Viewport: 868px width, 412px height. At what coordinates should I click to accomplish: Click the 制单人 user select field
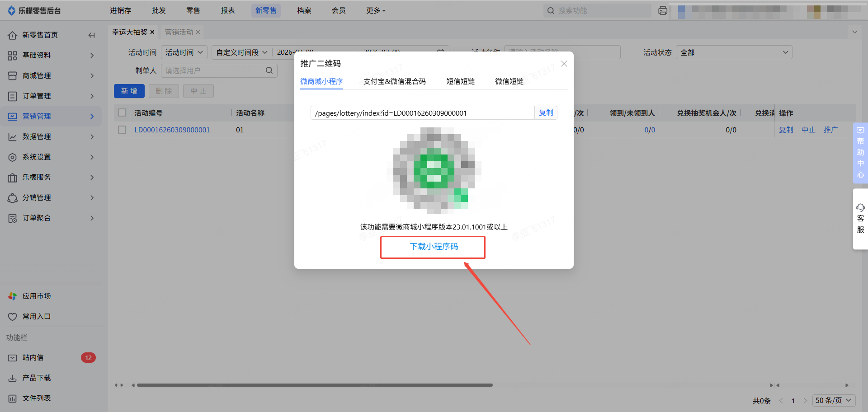219,70
